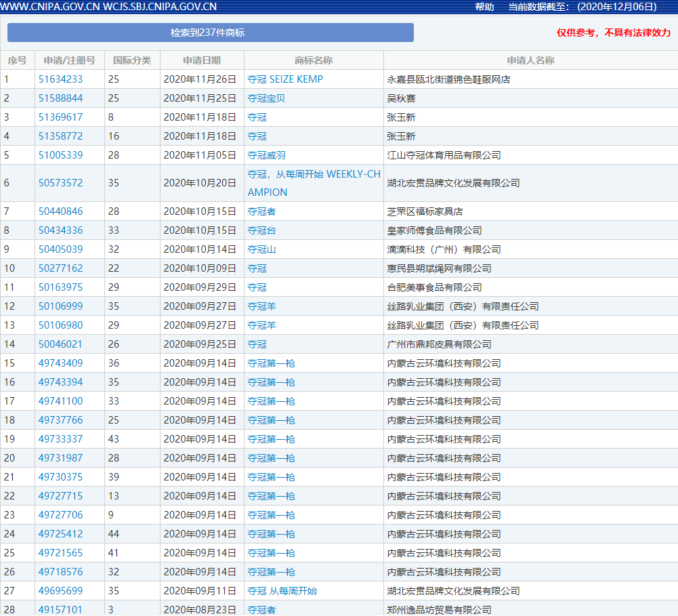This screenshot has width=678, height=616.
Task: Open 夺冠 从每周开始 trademark record
Action: click(x=281, y=591)
